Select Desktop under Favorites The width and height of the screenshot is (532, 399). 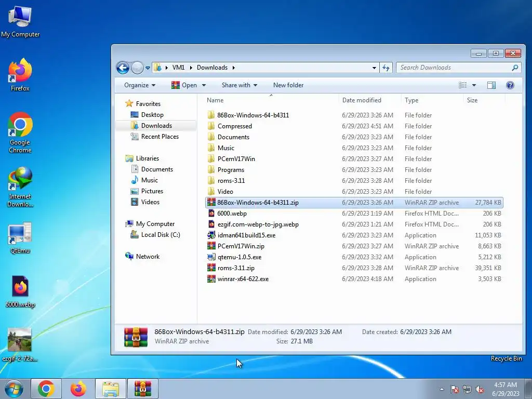point(147,115)
